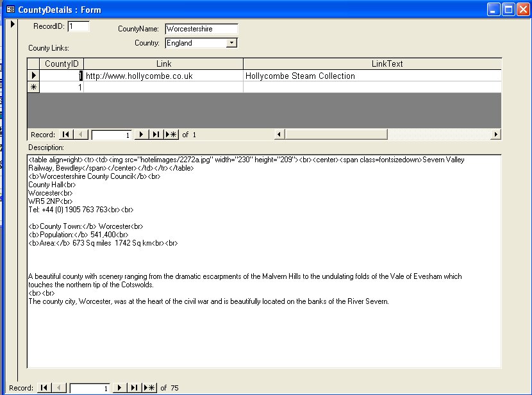Screen dimensions: 532x395
Task: Click CountyID cell in Hollycombe row
Action: coord(62,76)
